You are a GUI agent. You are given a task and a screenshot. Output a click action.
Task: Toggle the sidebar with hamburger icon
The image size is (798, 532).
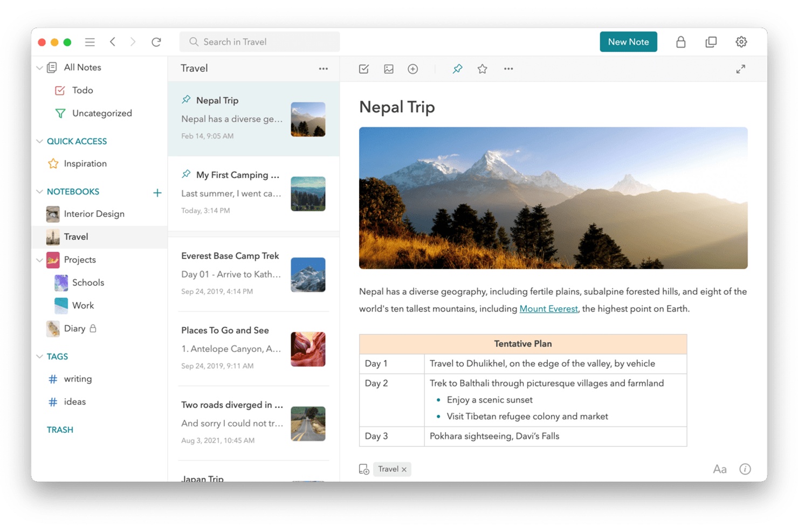pos(90,42)
